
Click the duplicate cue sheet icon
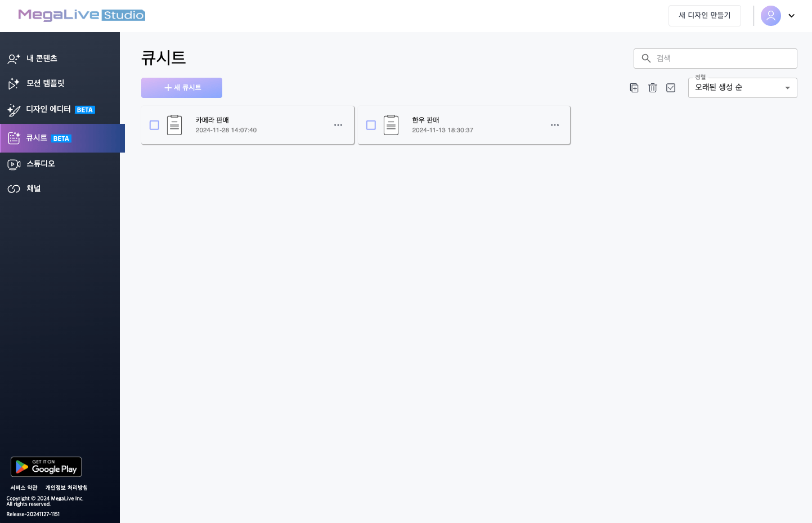pos(634,88)
